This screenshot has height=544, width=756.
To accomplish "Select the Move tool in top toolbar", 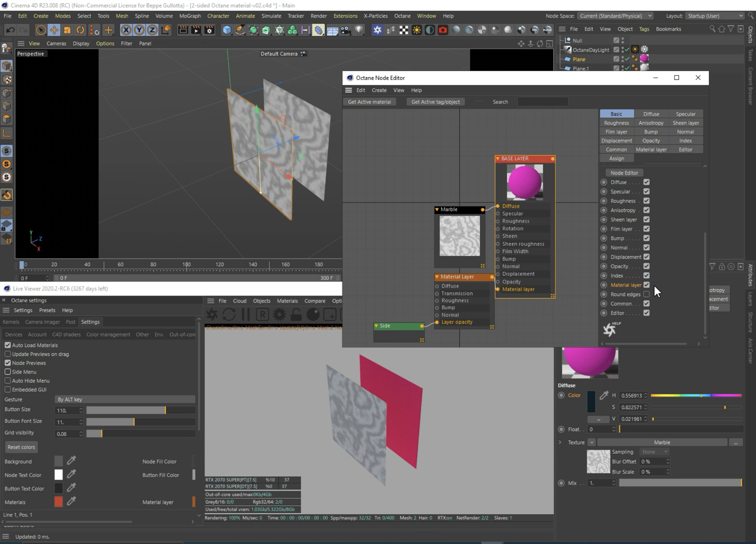I will [x=54, y=30].
